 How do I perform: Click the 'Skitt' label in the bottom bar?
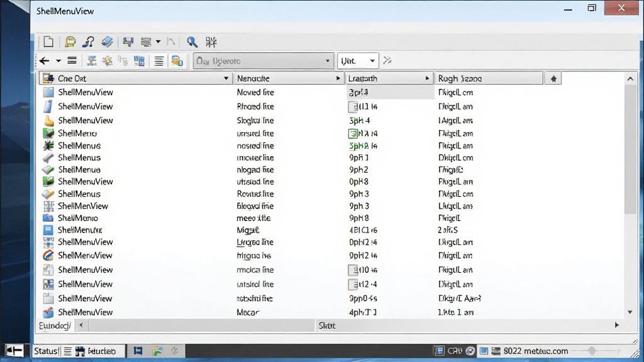coord(327,326)
